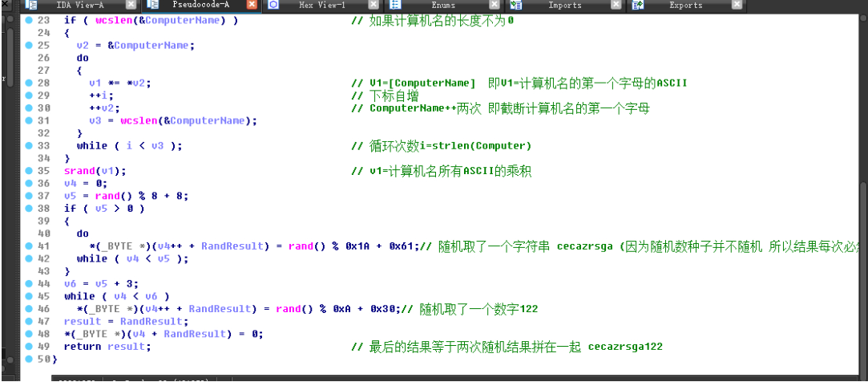This screenshot has height=382, width=868.
Task: Switch to the Enums tab
Action: [x=443, y=6]
